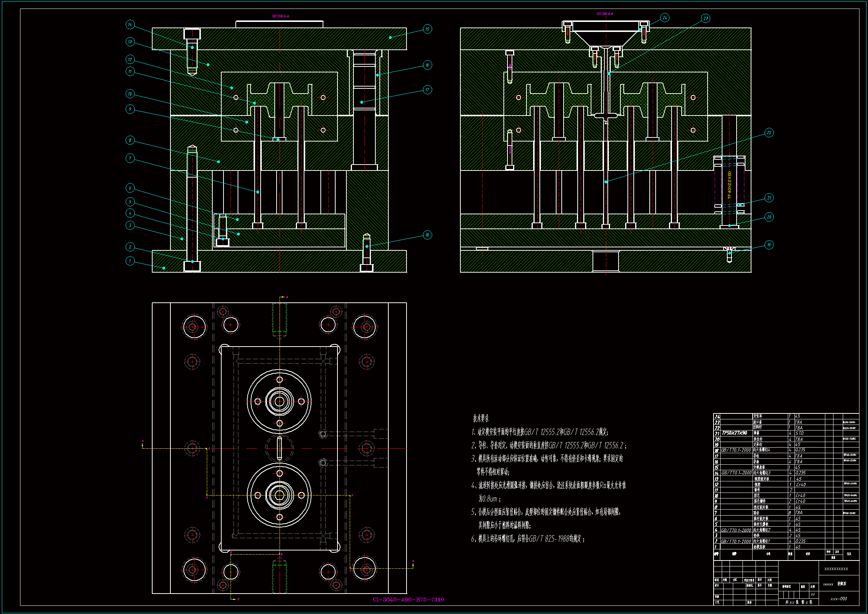
Task: Click part balloon number 8
Action: [x=130, y=140]
